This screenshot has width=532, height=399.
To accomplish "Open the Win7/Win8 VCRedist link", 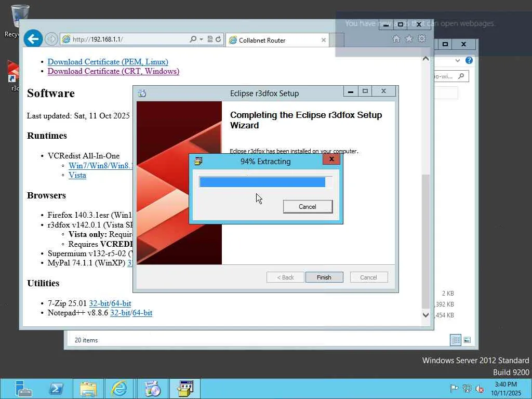I will (101, 166).
